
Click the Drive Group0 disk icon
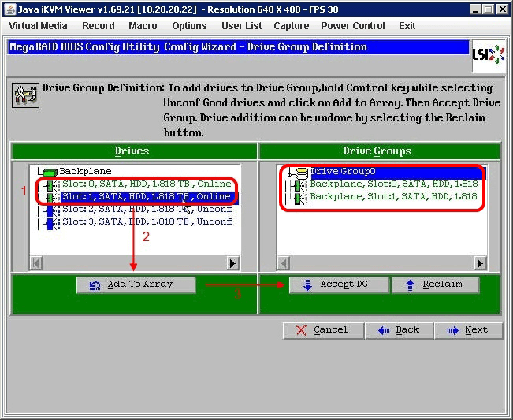301,172
